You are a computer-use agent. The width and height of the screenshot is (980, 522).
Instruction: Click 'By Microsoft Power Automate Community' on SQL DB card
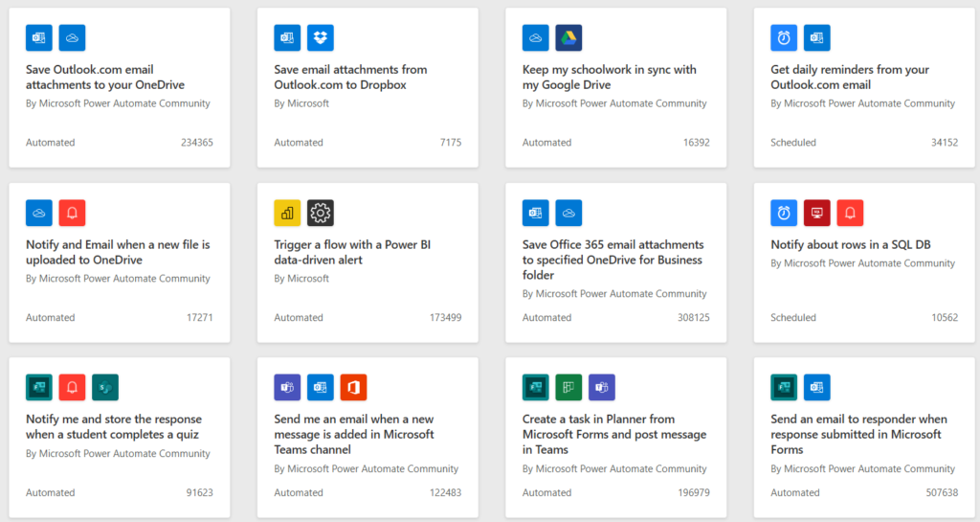tap(862, 263)
